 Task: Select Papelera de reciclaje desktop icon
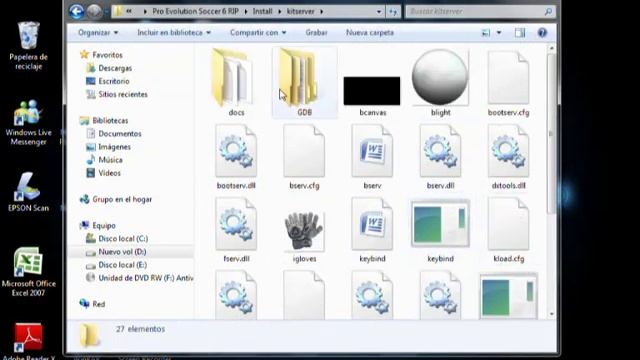(x=28, y=46)
